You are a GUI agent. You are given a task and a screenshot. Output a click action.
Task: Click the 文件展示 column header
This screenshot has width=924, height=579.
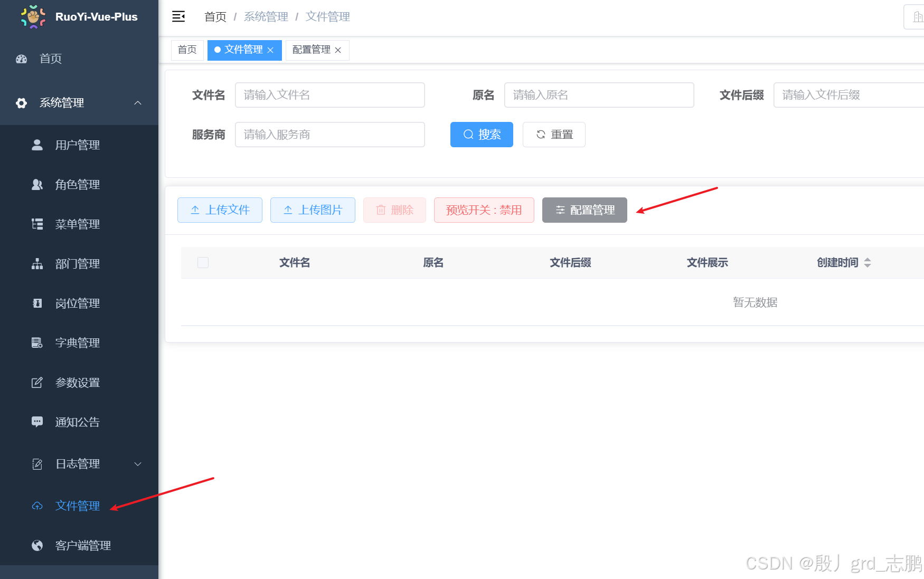click(708, 262)
